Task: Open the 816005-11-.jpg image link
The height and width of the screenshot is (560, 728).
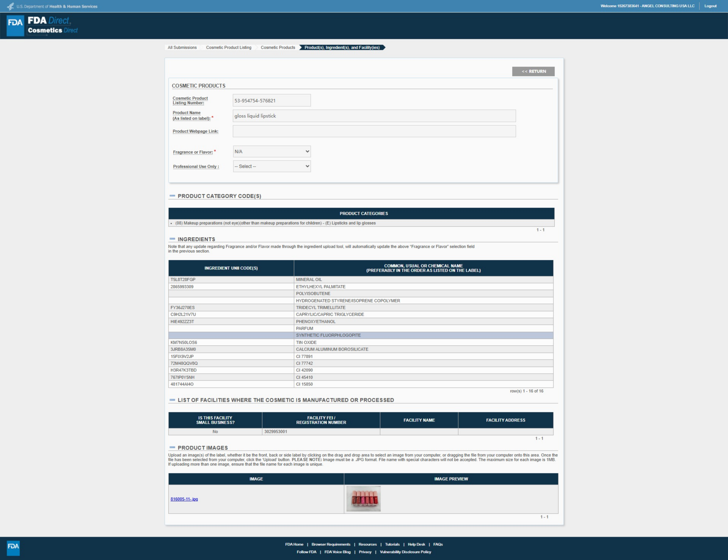Action: click(184, 499)
